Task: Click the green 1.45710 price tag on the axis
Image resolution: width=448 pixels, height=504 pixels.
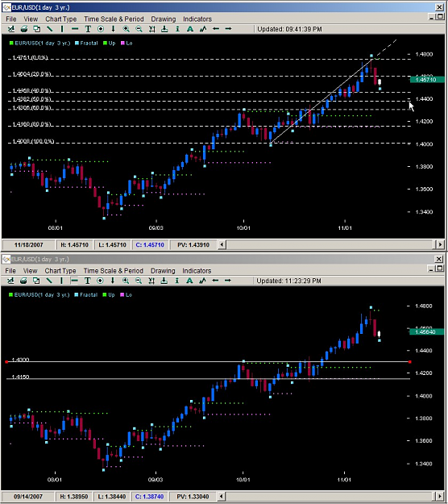Action: [x=426, y=79]
